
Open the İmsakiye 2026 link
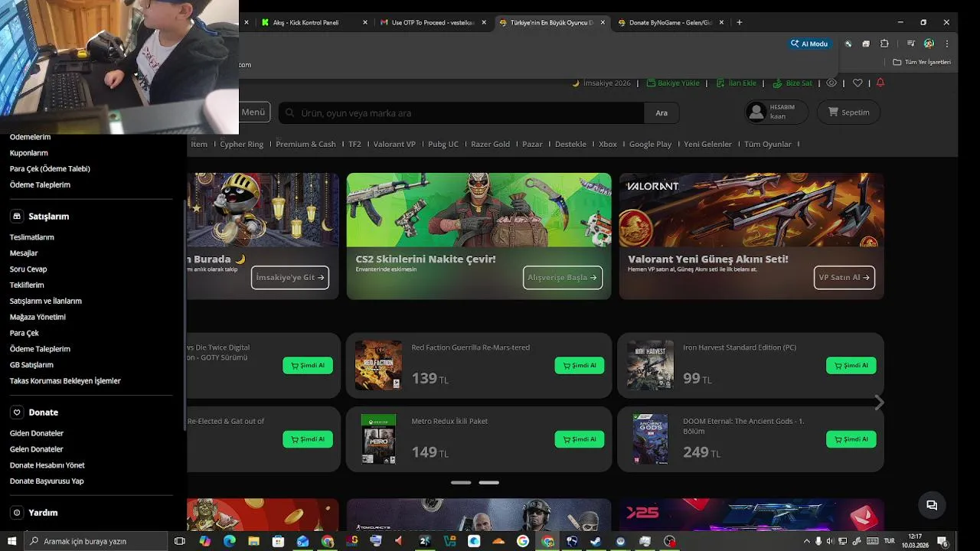(602, 83)
